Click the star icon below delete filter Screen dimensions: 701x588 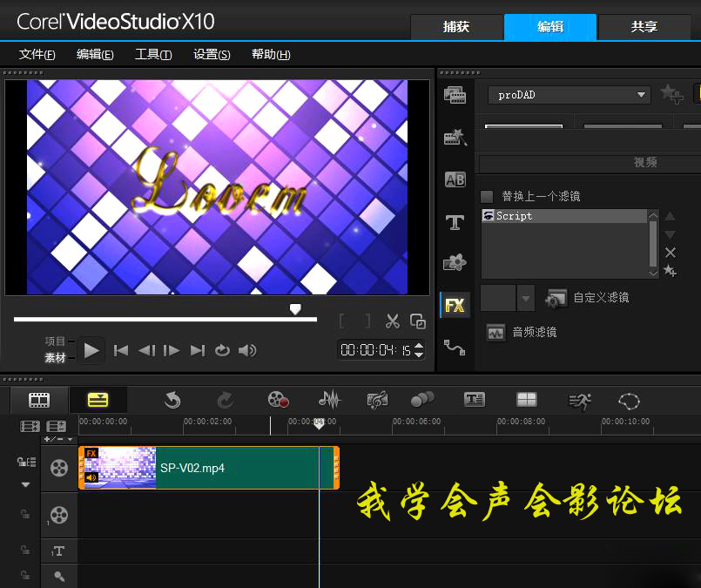coord(671,271)
